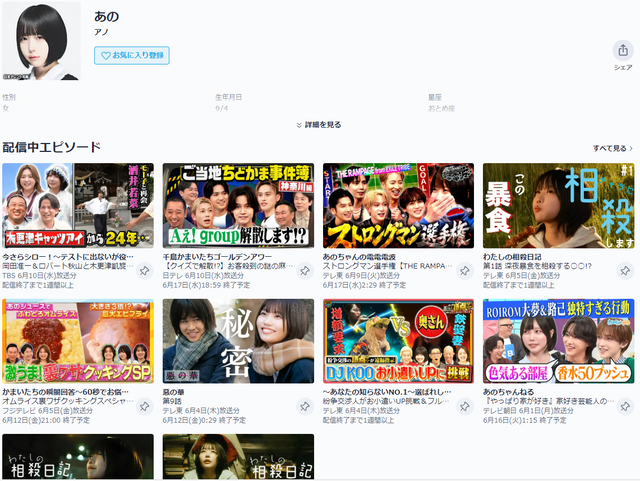
Task: Click text 6月16日(火)1:15 終了予定
Action: [x=524, y=420]
